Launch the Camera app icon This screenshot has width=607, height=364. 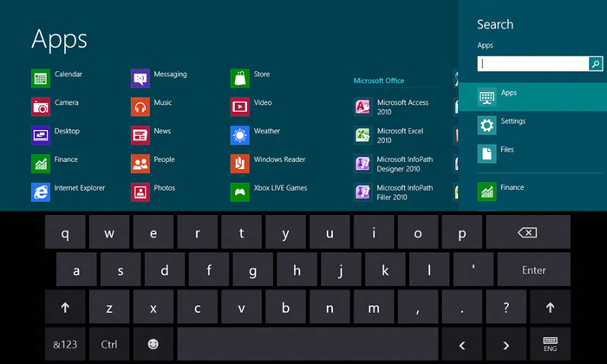click(x=41, y=107)
